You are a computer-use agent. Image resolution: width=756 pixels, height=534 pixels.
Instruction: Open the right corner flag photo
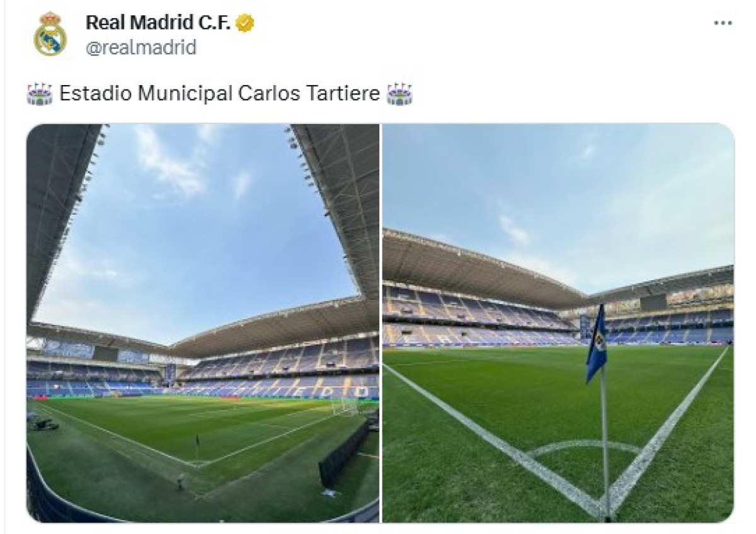(x=558, y=323)
